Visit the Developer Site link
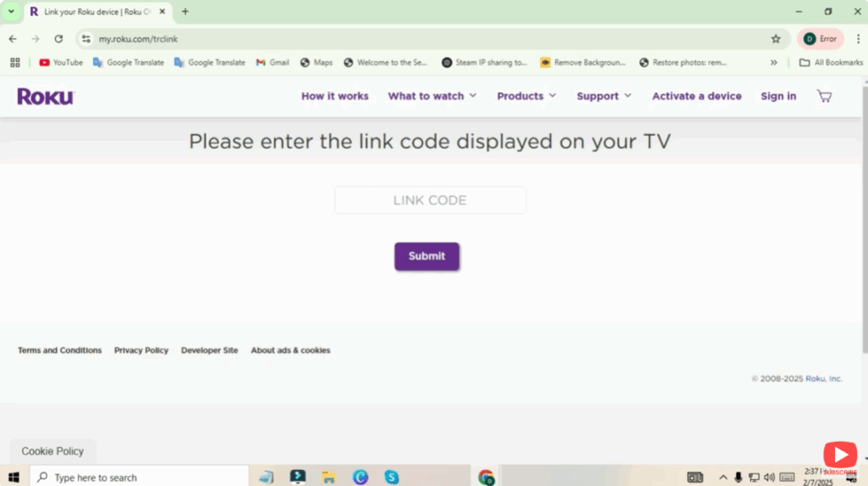 tap(209, 350)
